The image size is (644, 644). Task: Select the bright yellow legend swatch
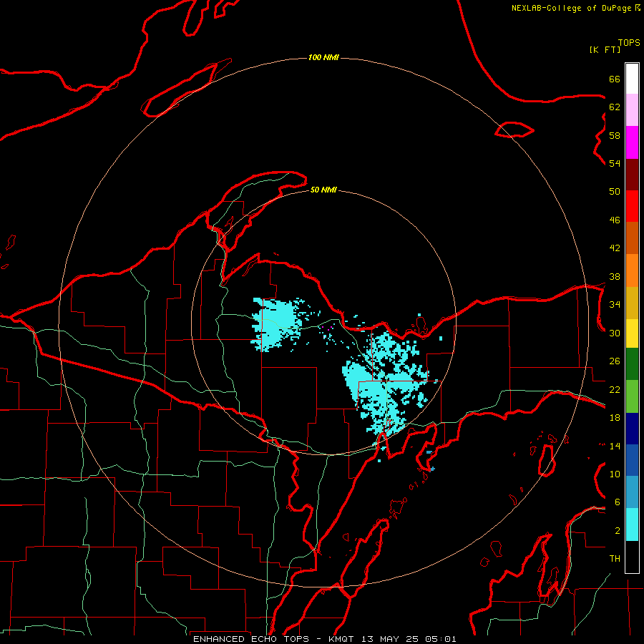(x=632, y=333)
